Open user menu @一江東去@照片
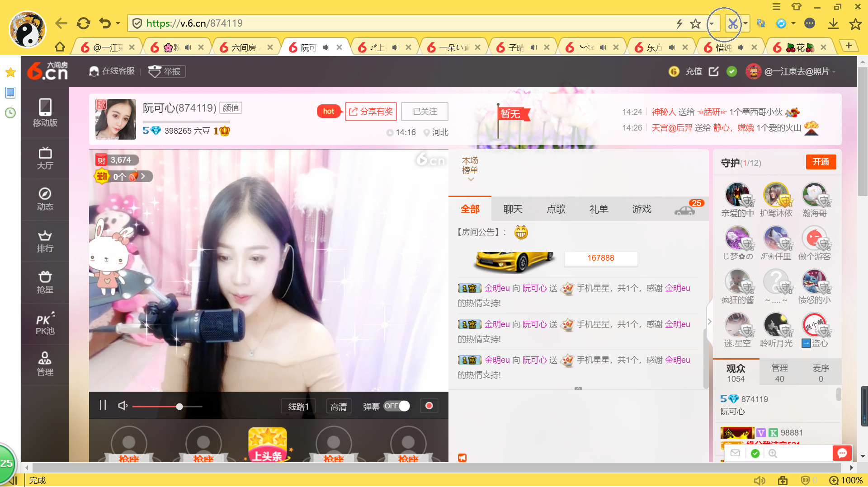Image resolution: width=868 pixels, height=487 pixels. point(791,71)
